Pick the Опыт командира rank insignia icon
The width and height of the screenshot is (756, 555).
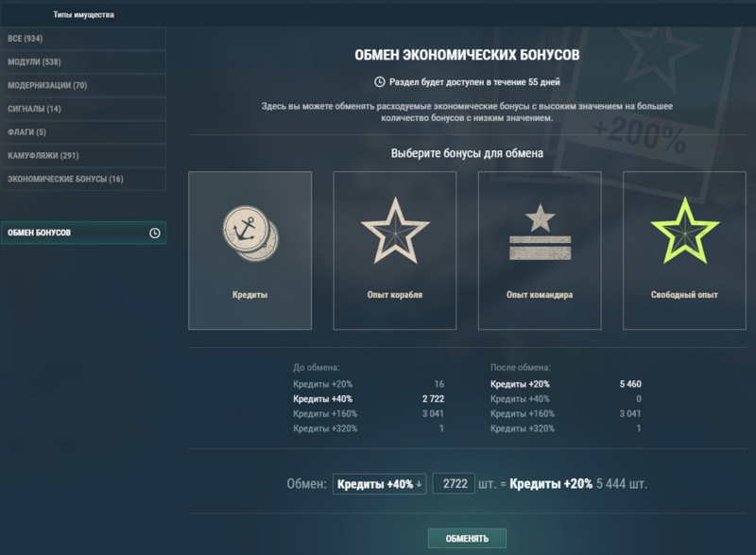(x=540, y=233)
